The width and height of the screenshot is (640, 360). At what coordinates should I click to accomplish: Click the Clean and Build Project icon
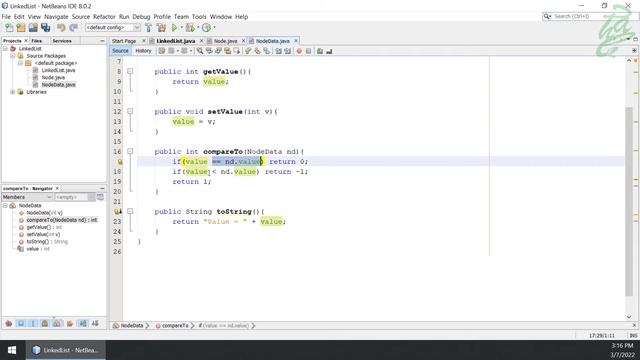(162, 28)
